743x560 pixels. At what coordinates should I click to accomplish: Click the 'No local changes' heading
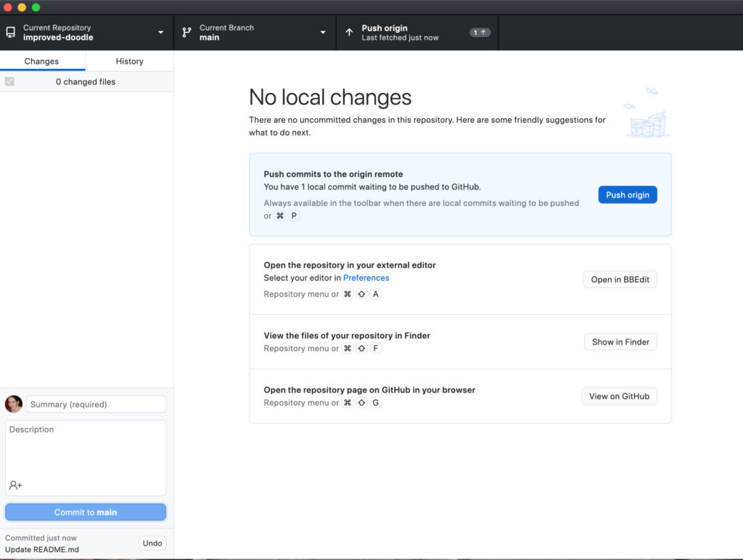[330, 98]
